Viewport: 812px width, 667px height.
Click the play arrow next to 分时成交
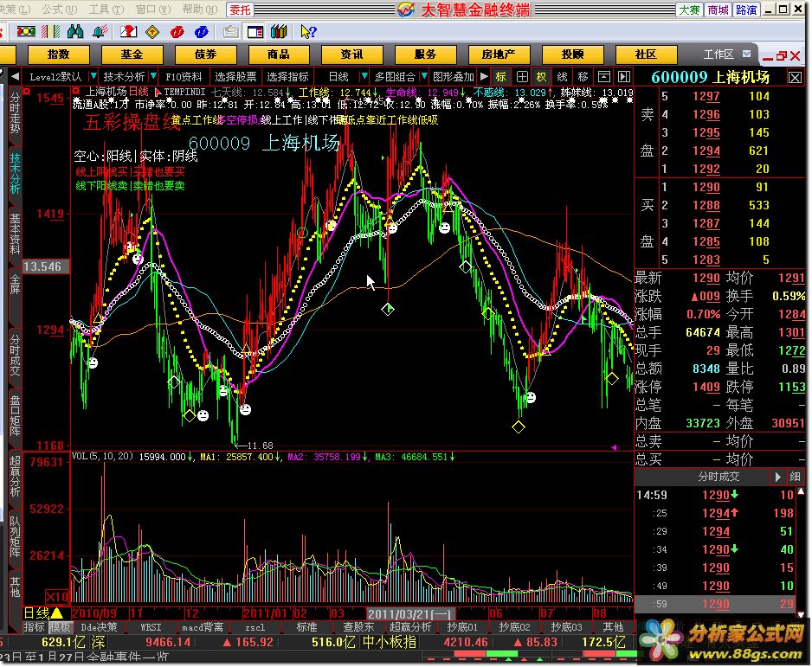(x=778, y=477)
